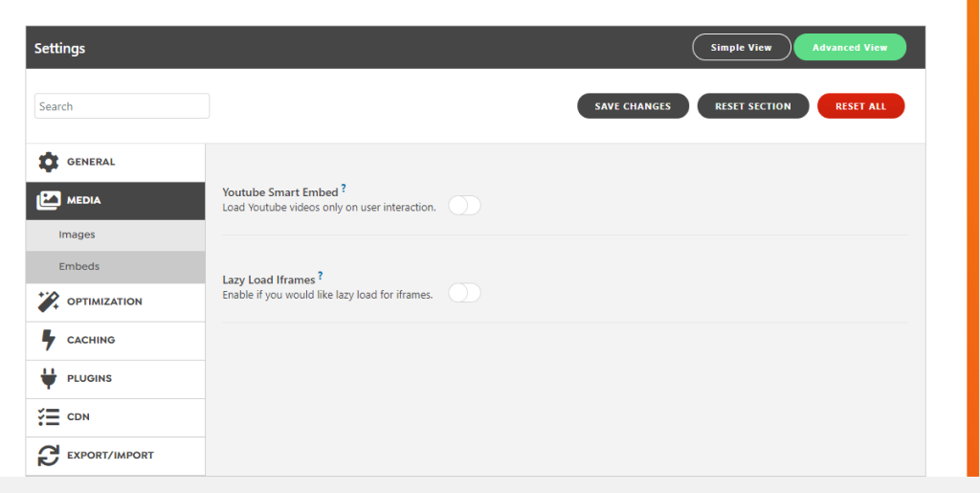
Task: Select the Images submenu item
Action: pyautogui.click(x=116, y=235)
